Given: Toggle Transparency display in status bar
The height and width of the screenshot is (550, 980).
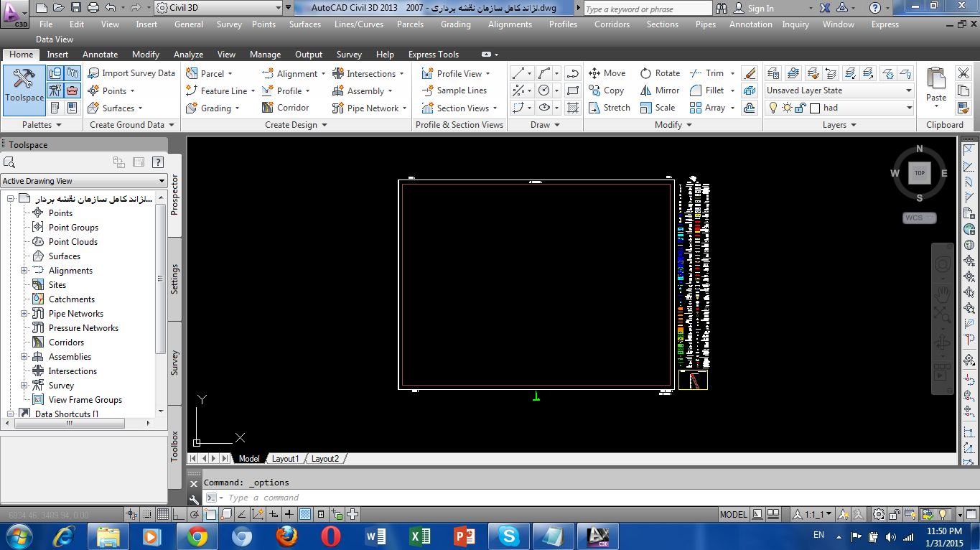Looking at the screenshot, I should click(x=305, y=514).
